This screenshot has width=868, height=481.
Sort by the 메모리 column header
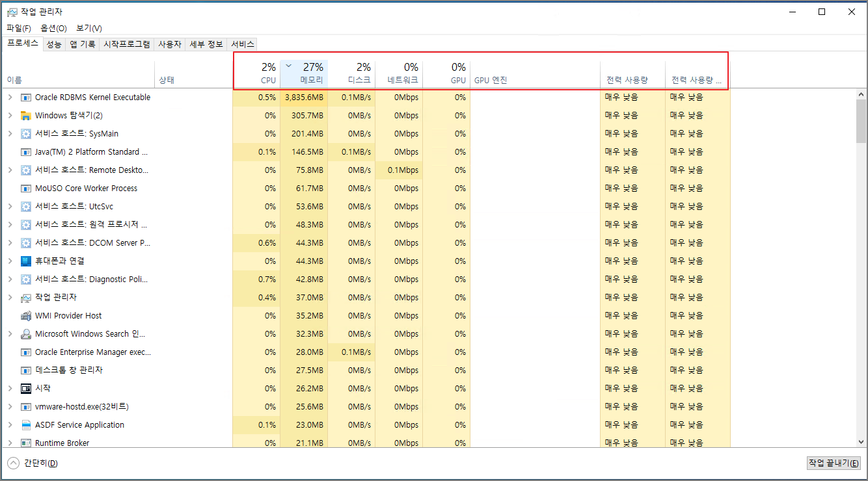tap(304, 73)
